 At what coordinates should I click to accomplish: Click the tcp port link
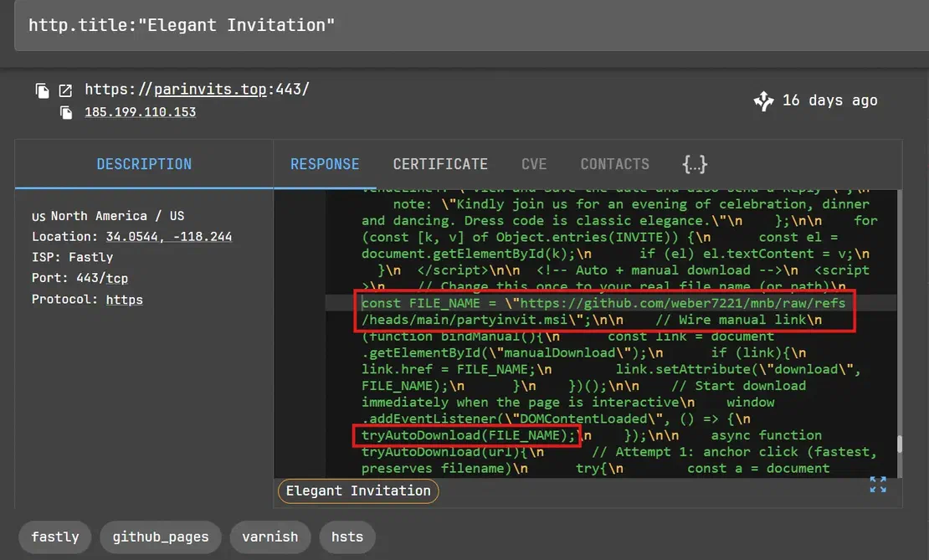click(117, 278)
